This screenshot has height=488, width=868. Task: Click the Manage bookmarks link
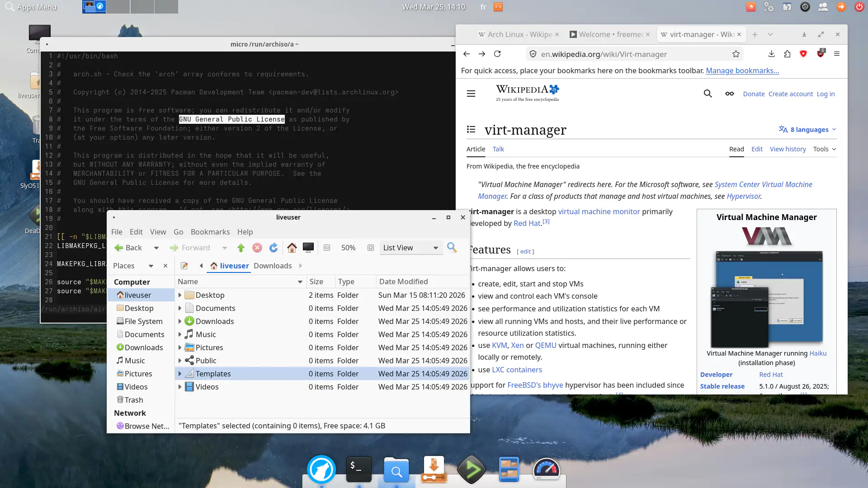pos(742,70)
